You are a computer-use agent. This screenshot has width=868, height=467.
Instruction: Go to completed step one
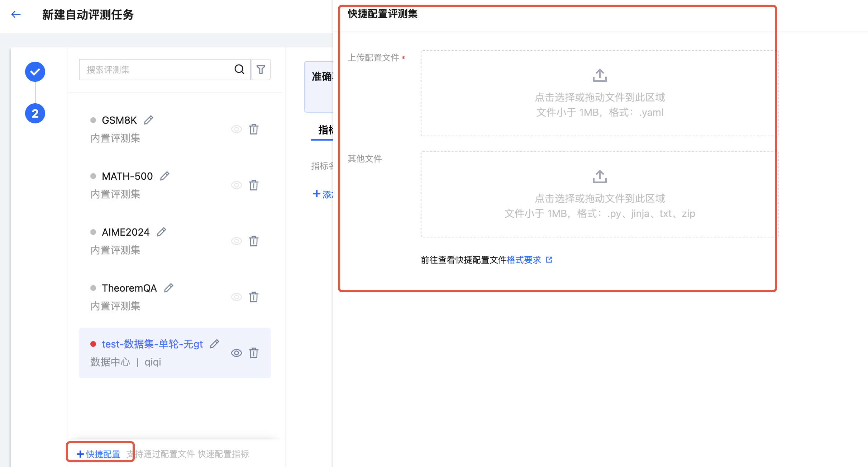pyautogui.click(x=35, y=72)
